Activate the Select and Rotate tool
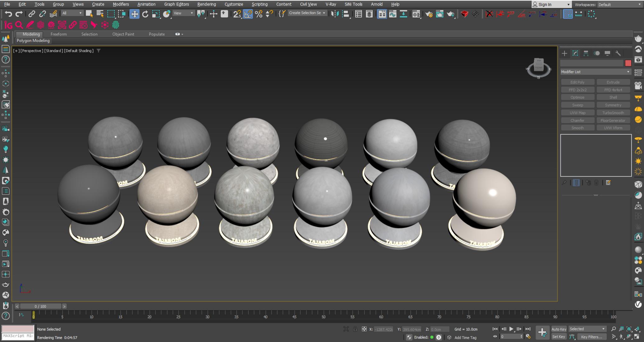This screenshot has width=644, height=342. point(145,14)
